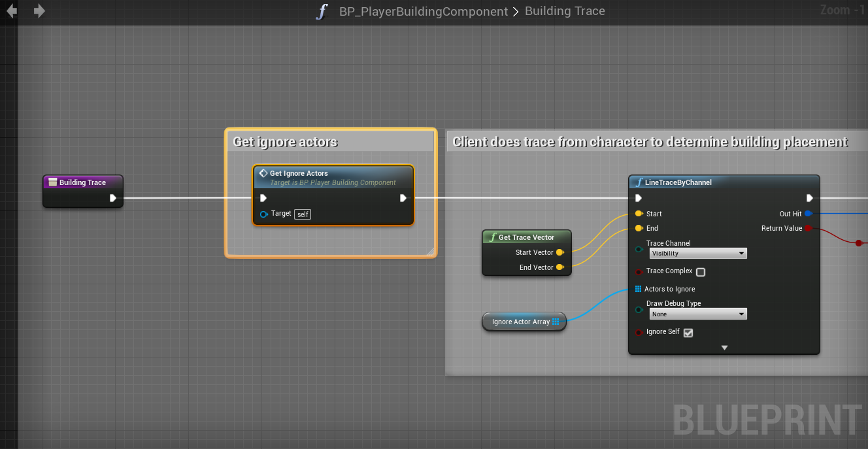
Task: Click the forward navigation arrow
Action: 39,11
